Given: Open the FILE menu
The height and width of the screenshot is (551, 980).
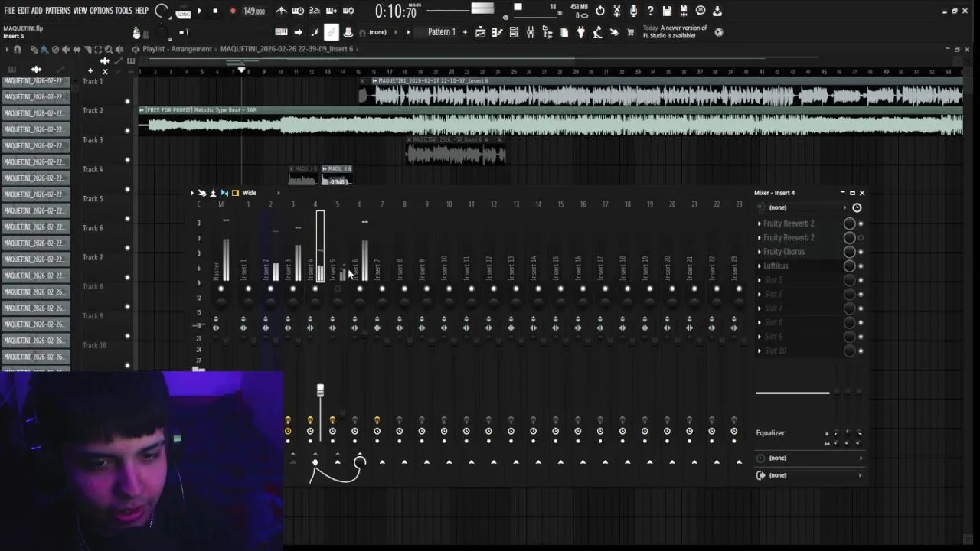Looking at the screenshot, I should [9, 11].
